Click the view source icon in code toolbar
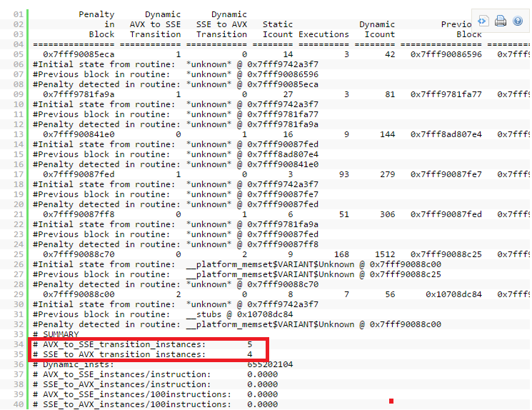Viewport: 532px width, 410px height. (x=483, y=21)
